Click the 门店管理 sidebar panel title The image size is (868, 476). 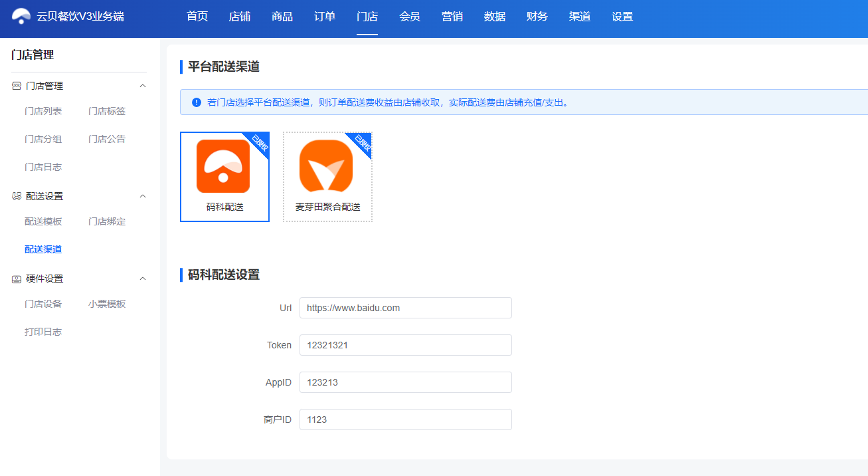(33, 55)
